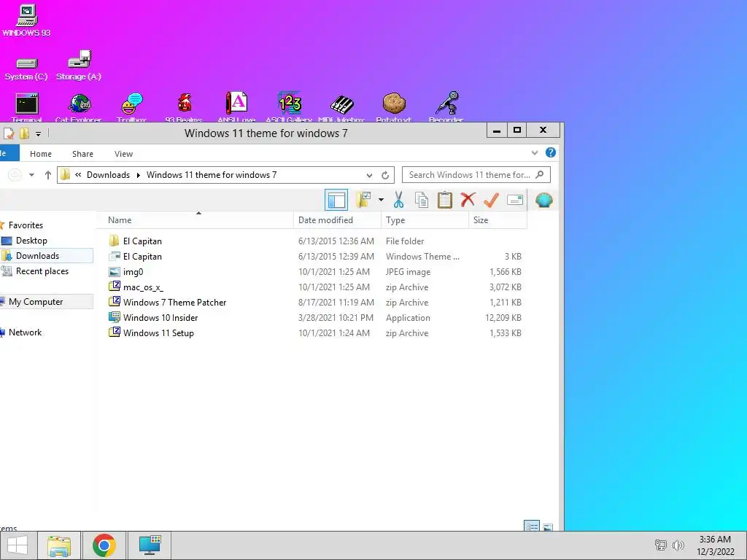The height and width of the screenshot is (560, 747).
Task: Select the quick access New folder icon in title bar
Action: coord(24,133)
